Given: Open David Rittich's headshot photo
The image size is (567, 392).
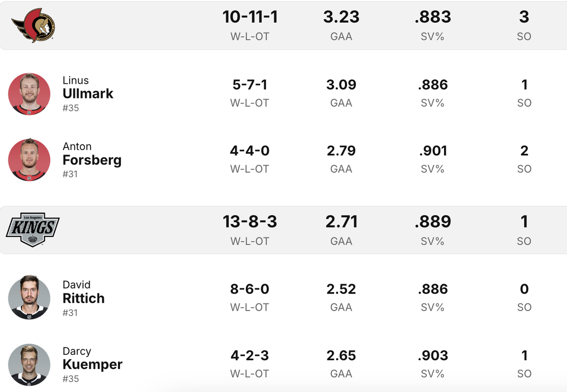Looking at the screenshot, I should (x=29, y=298).
